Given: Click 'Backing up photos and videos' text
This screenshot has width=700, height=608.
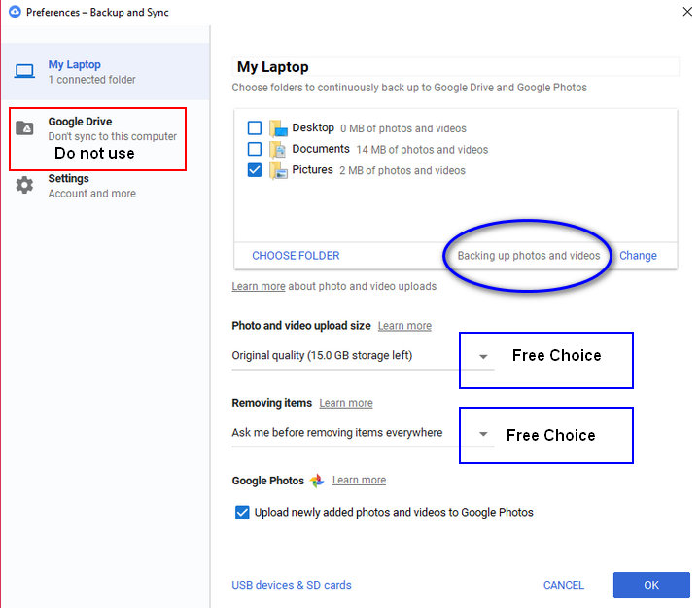Looking at the screenshot, I should 529,256.
